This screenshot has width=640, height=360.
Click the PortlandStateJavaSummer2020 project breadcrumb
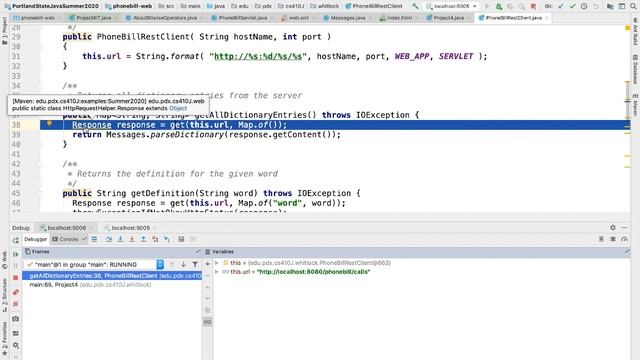(x=52, y=6)
